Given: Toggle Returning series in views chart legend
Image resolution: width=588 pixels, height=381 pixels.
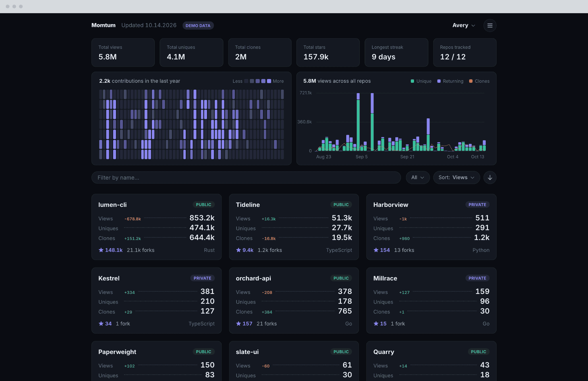Looking at the screenshot, I should [450, 81].
